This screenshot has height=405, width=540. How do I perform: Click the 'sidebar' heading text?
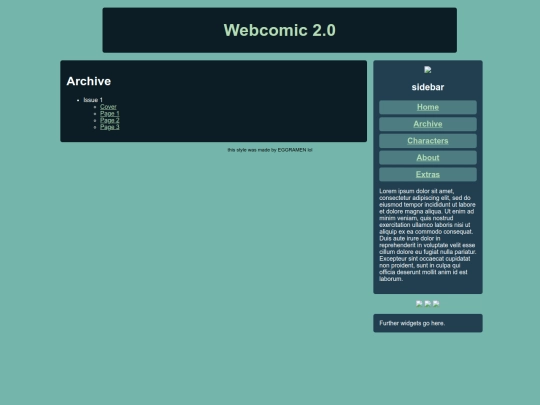pos(428,87)
